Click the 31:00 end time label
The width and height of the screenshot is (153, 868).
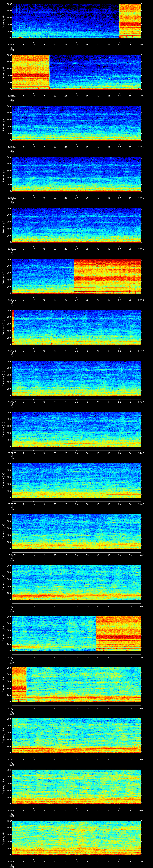(141, 861)
